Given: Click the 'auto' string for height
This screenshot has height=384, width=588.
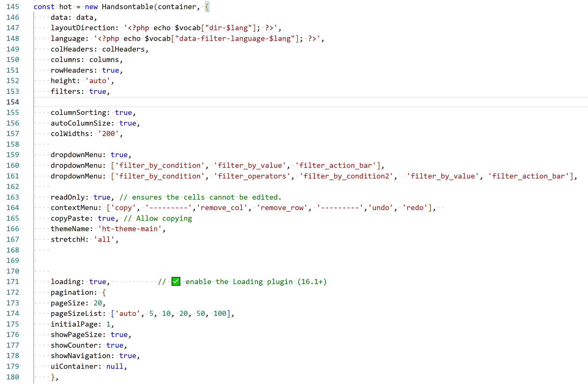Looking at the screenshot, I should pos(98,81).
